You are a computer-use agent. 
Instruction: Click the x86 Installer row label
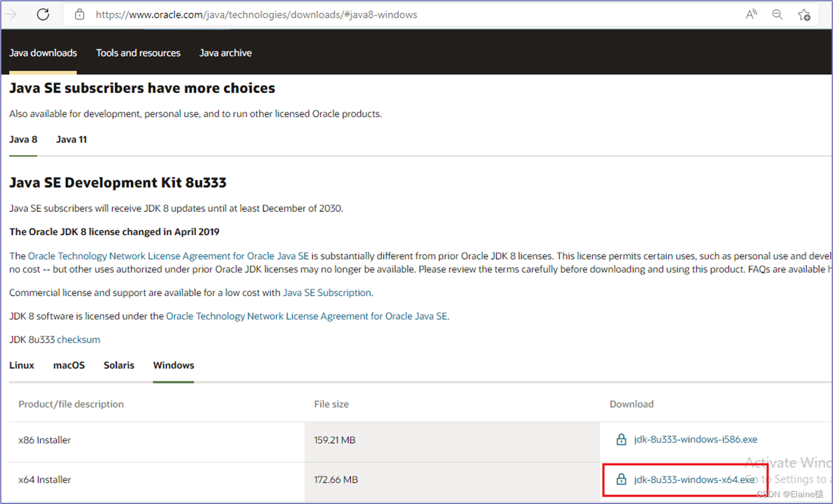[44, 440]
